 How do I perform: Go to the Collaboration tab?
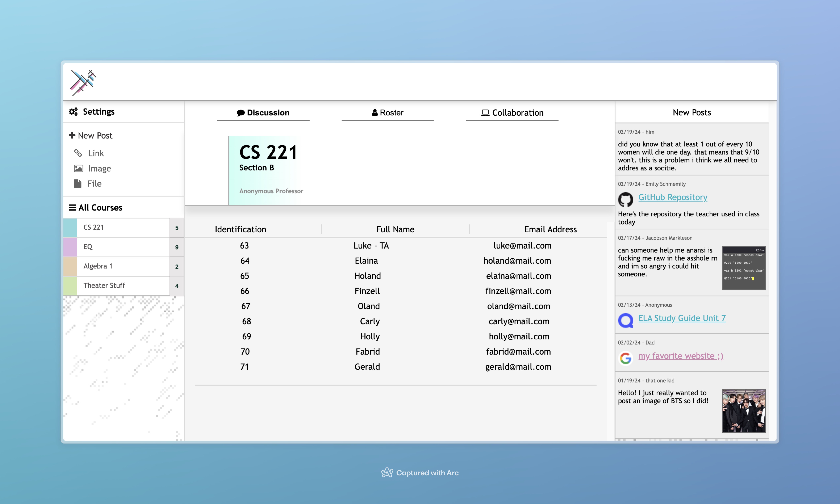point(512,113)
